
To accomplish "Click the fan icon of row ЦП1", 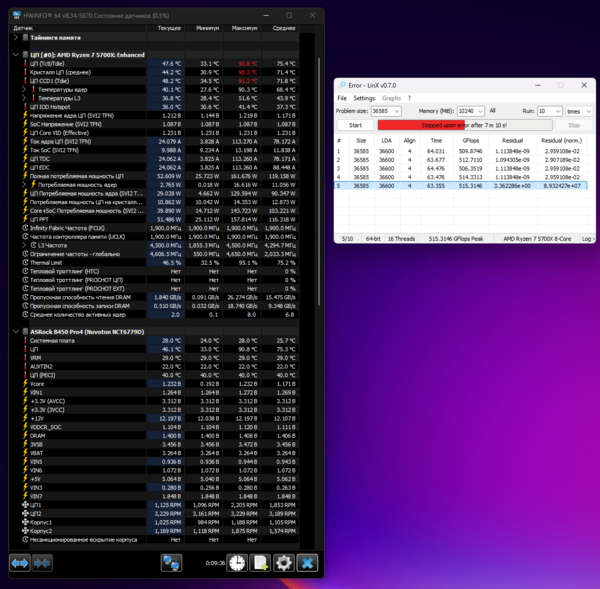I will (x=25, y=505).
